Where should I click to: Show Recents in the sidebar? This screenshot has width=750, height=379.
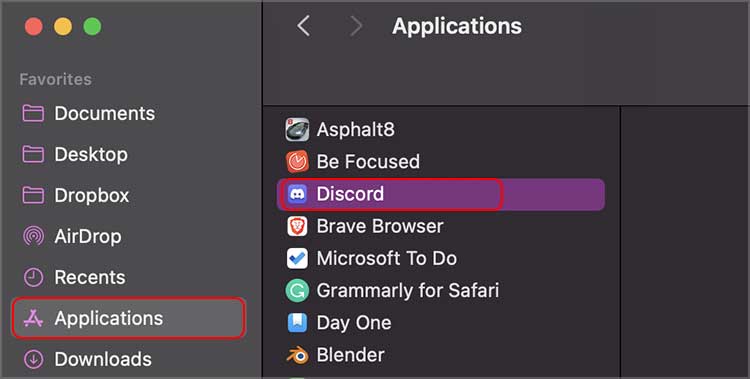coord(74,277)
